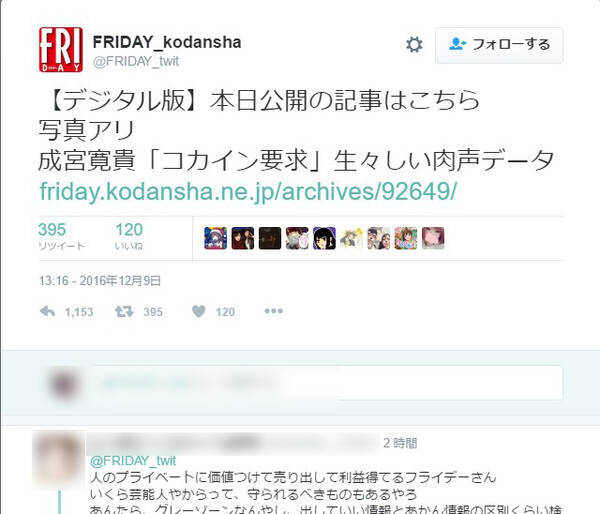The image size is (600, 514).
Task: Click the @FRIDAY_twit handle under name
Action: click(x=136, y=61)
